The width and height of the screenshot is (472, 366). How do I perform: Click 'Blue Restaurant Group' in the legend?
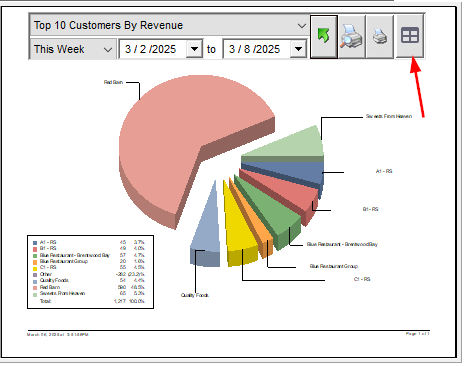64,261
